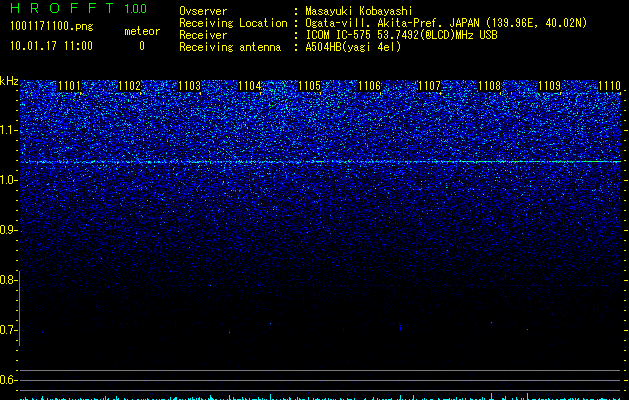Click the 1105 time marker
The height and width of the screenshot is (400, 629).
[309, 86]
